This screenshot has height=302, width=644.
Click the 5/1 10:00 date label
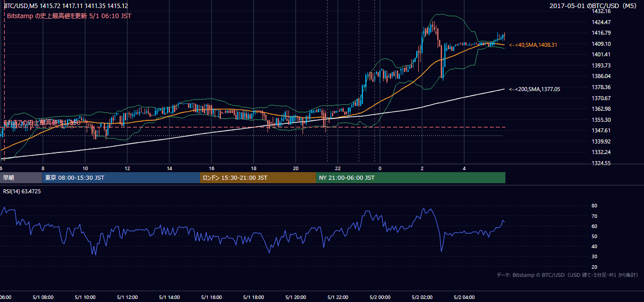[x=85, y=297]
